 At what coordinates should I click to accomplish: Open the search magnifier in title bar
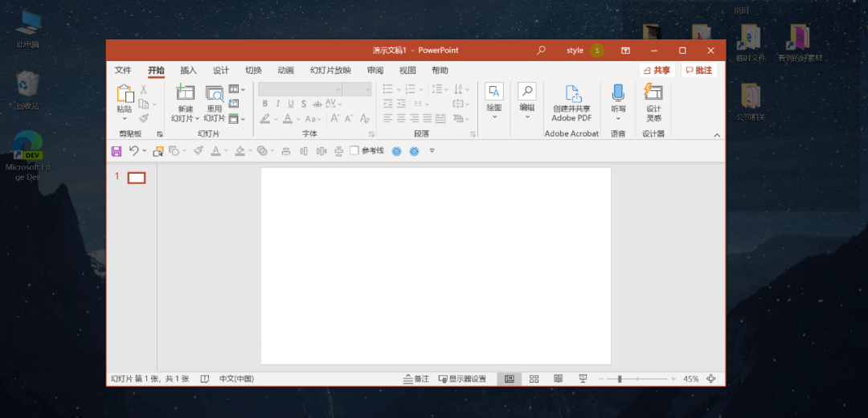point(541,51)
